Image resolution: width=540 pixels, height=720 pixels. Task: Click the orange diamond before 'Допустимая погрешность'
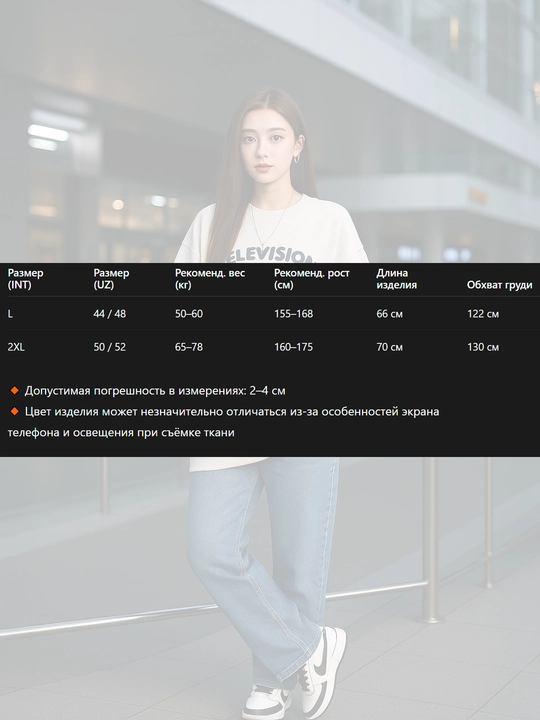[14, 390]
